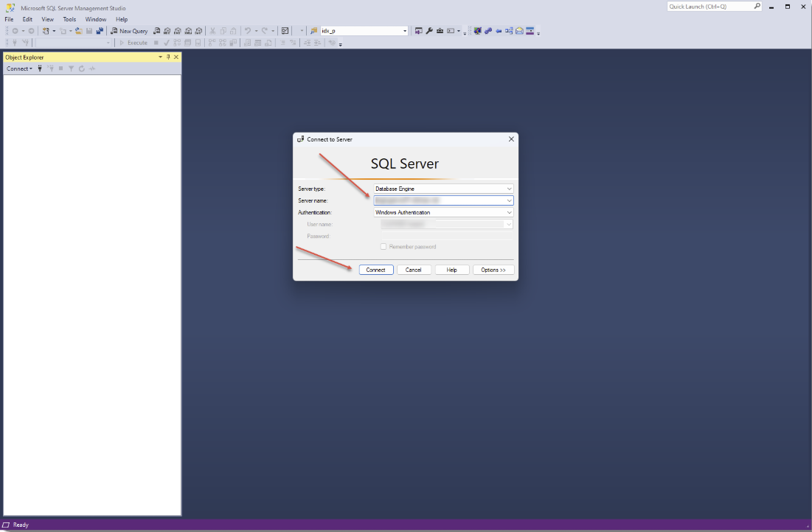
Task: Close the Connect to Server dialog
Action: 511,139
